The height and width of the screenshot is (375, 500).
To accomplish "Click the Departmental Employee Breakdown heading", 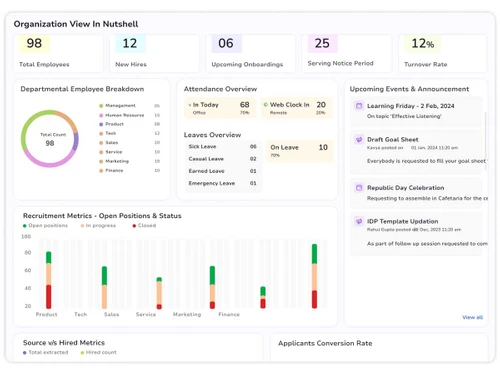I will coord(82,89).
